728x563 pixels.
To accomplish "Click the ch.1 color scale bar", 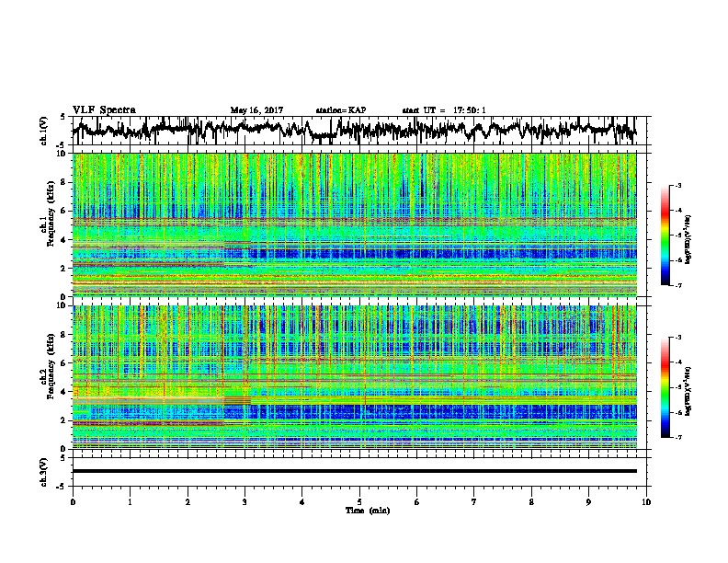I will tap(665, 236).
